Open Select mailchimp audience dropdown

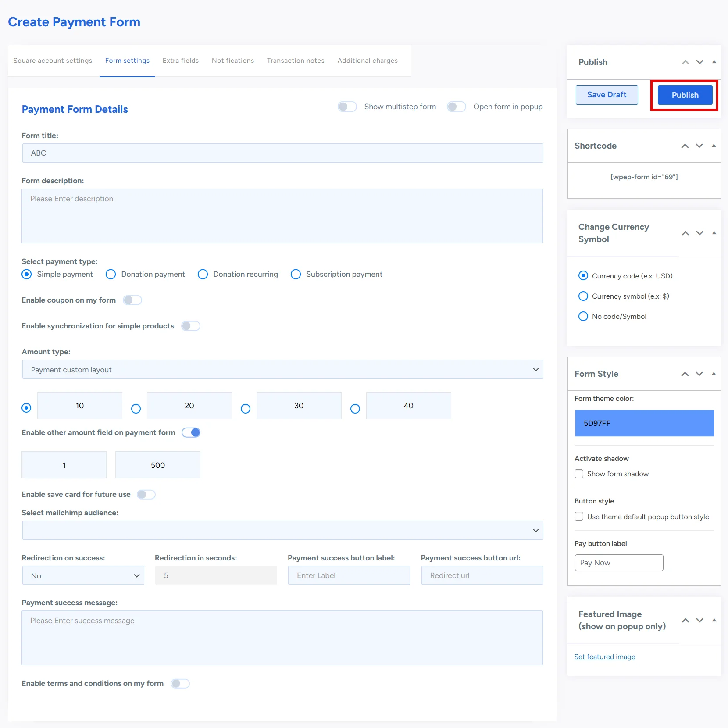[x=282, y=531]
